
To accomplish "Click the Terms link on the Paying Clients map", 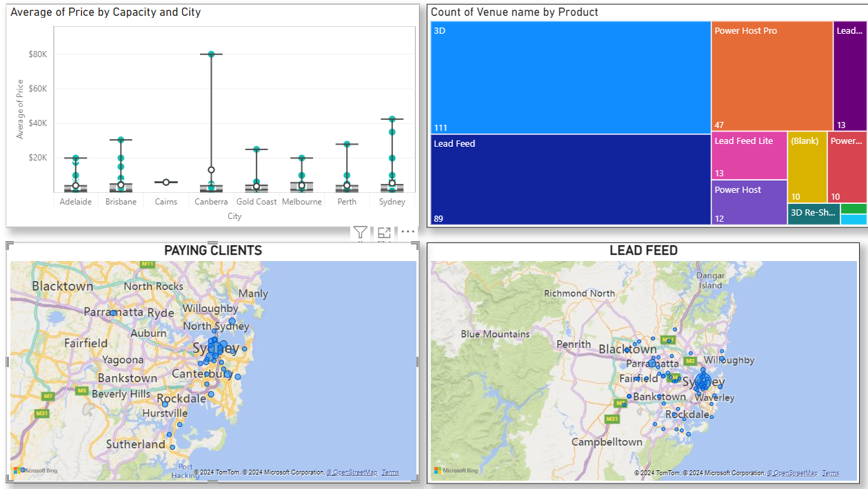I will click(x=390, y=472).
